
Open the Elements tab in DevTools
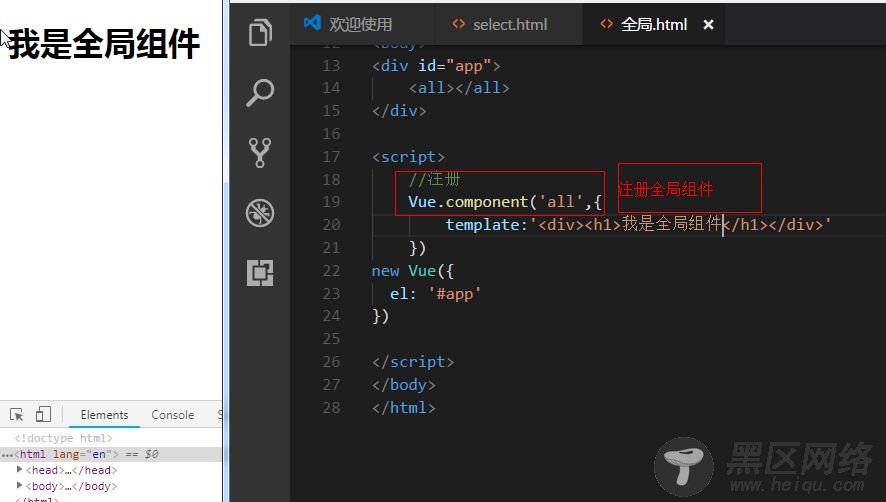tap(104, 414)
